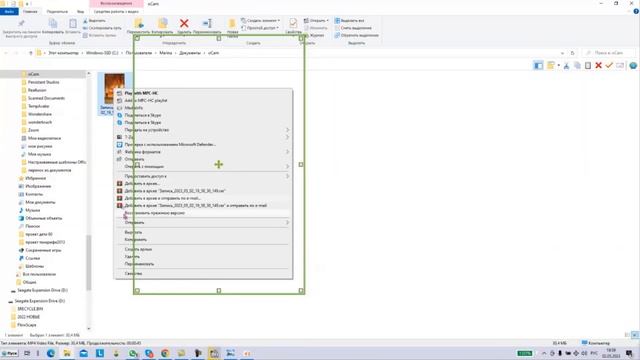Image resolution: width=640 pixels, height=360 pixels.
Task: Choose Add to archive... first WinRAR entry
Action: pyautogui.click(x=142, y=184)
